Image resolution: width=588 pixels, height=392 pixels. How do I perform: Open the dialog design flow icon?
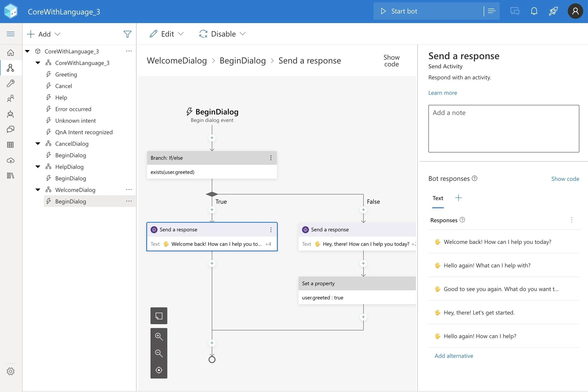[x=11, y=68]
